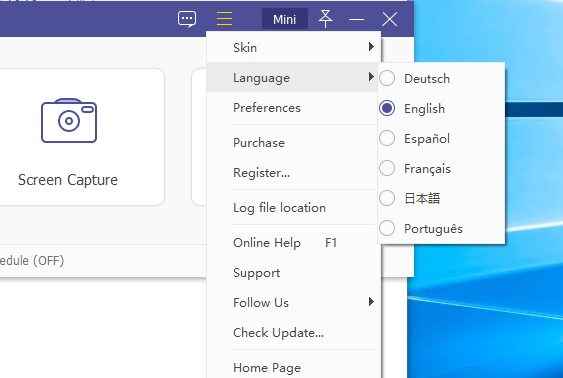
Task: Open the Register... menu entry
Action: [x=261, y=173]
